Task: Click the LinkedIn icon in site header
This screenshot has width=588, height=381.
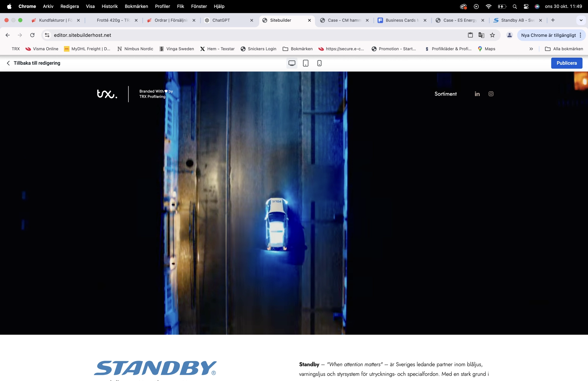Action: (x=477, y=94)
